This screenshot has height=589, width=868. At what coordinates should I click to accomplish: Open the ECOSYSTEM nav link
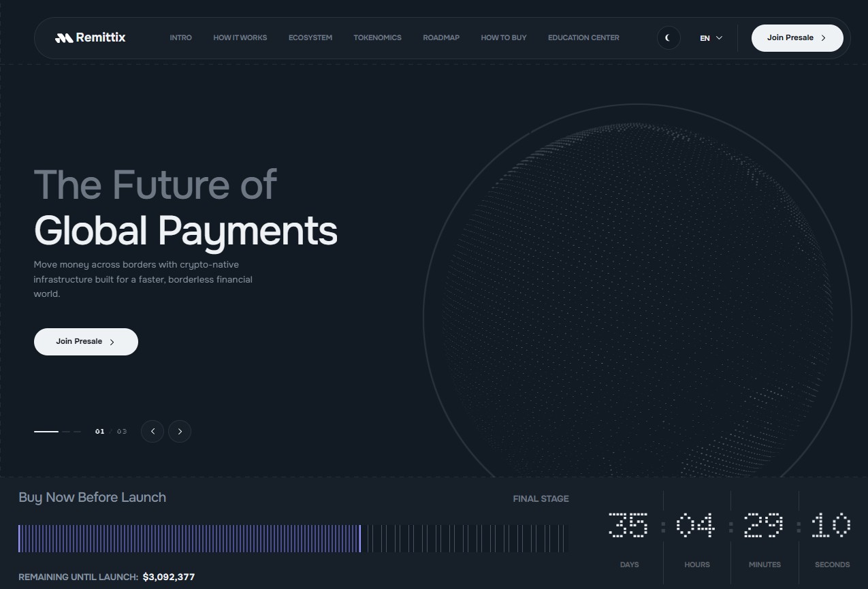(x=310, y=37)
